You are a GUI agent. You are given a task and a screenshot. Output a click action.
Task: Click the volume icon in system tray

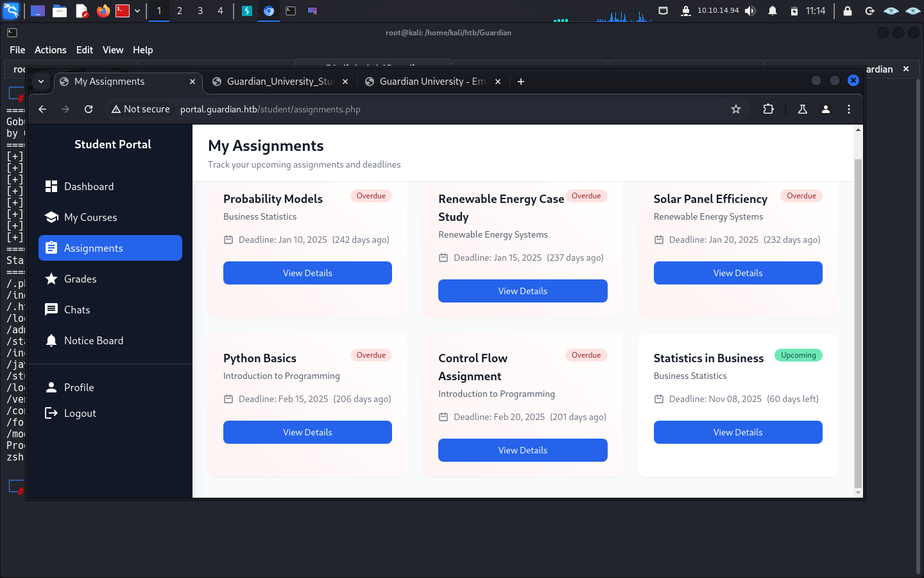point(750,11)
